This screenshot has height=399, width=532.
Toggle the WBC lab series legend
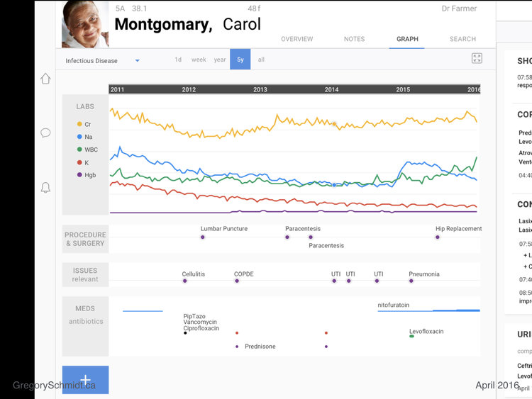click(x=87, y=150)
